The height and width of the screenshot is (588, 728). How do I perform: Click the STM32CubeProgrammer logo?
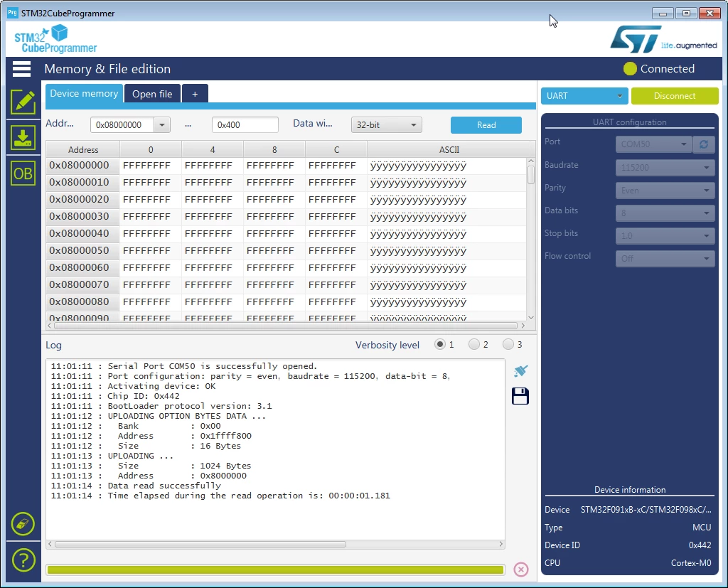click(x=55, y=40)
